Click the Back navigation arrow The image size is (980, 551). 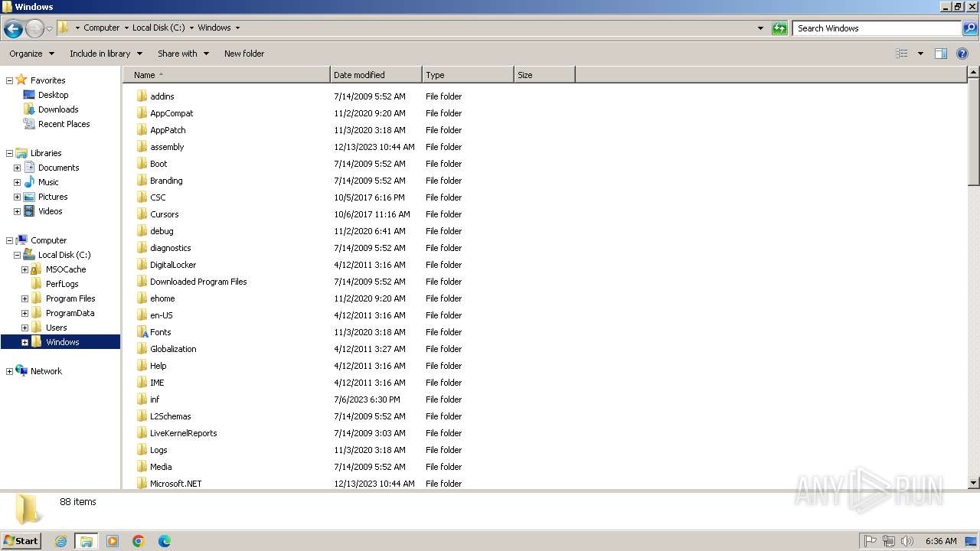13,29
